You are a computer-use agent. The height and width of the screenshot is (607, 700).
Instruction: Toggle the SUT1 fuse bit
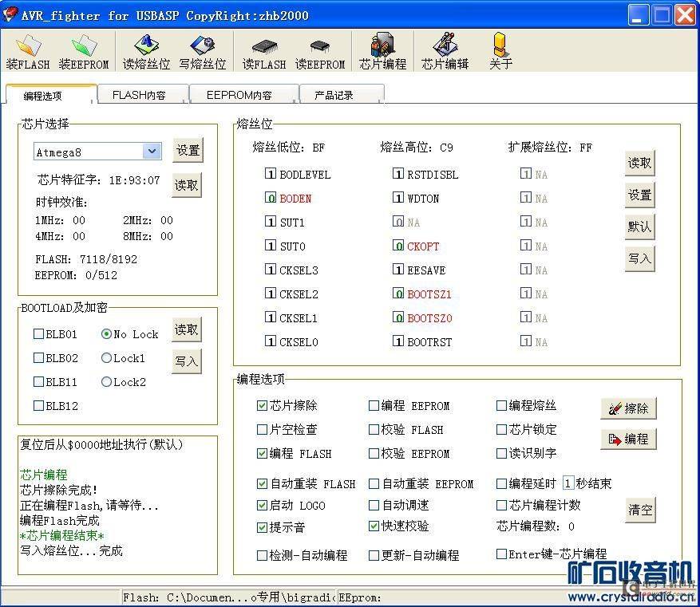click(270, 221)
